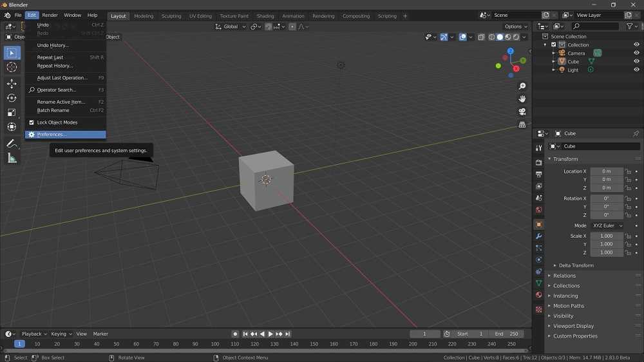Select rendered viewport shading sphere

(x=516, y=37)
